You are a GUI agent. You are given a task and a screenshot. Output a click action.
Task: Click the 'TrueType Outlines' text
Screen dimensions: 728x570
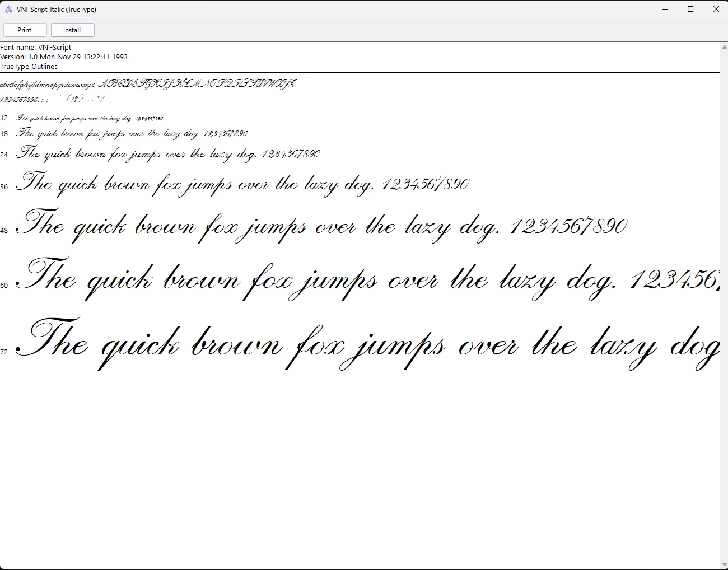point(29,67)
